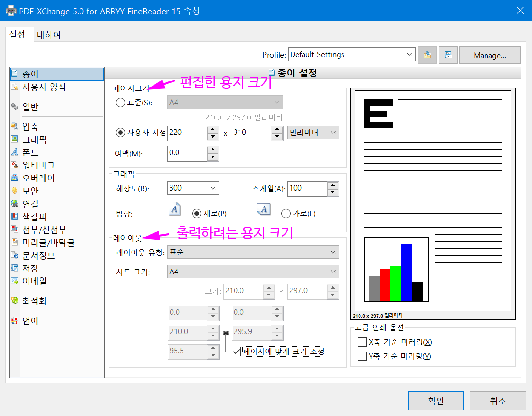This screenshot has width=532, height=416.
Task: Enable Y축 기준 미러링 checkbox
Action: click(x=362, y=356)
